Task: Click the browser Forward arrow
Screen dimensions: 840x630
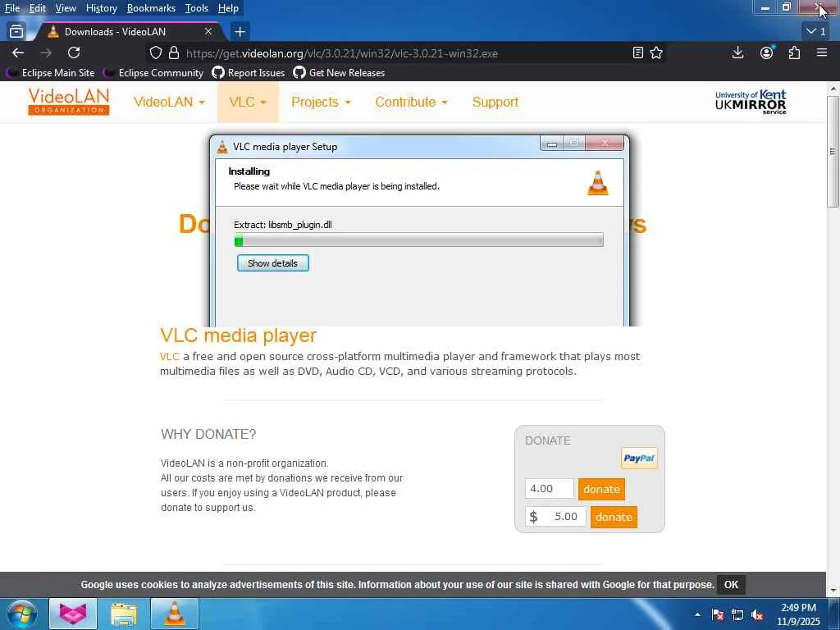Action: [x=46, y=52]
